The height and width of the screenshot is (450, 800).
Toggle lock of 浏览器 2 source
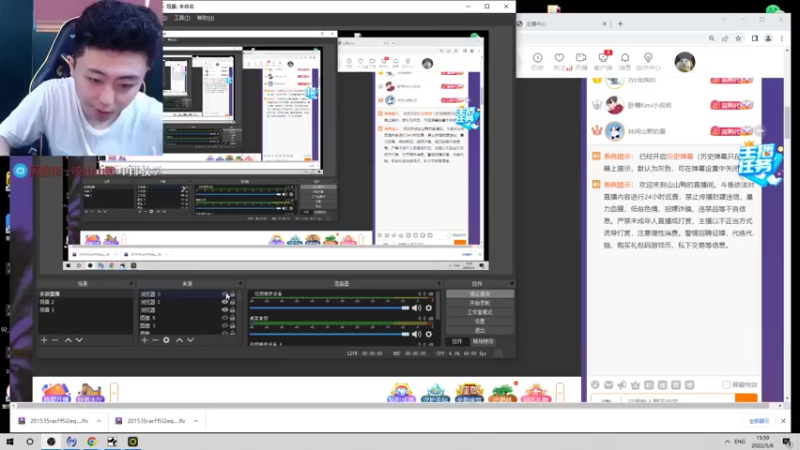(233, 302)
